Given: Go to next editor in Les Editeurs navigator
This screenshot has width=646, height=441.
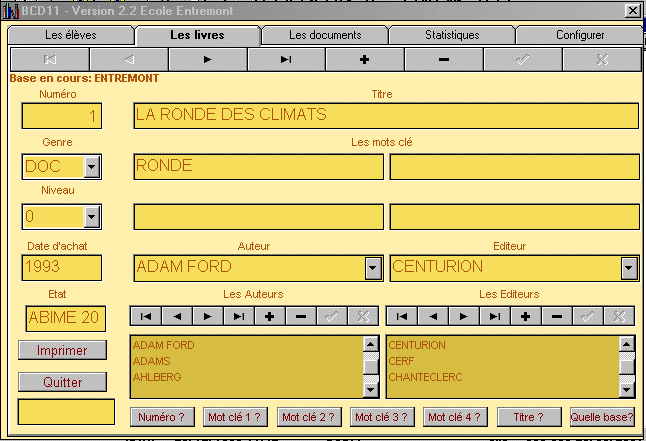Looking at the screenshot, I should [463, 317].
